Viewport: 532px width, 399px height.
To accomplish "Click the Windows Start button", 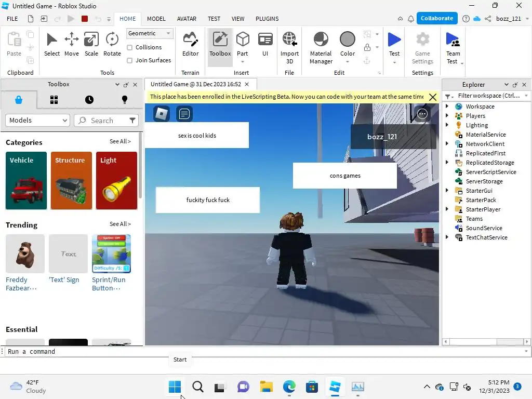I will coord(175,387).
